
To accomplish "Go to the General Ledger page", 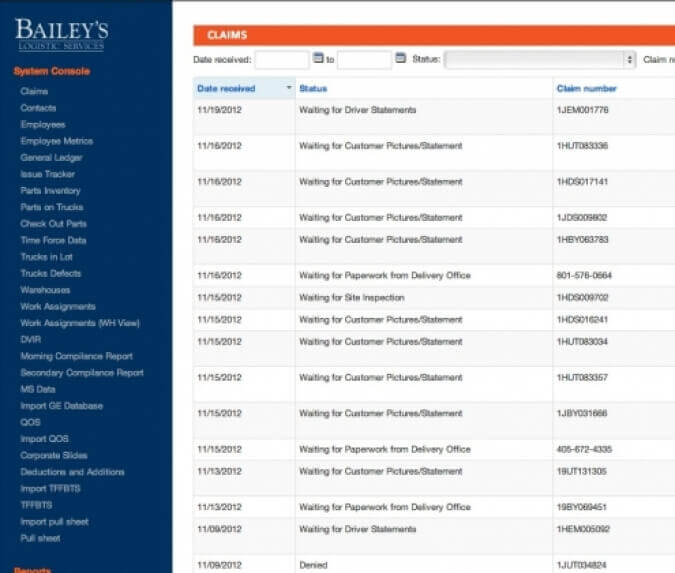I will click(51, 158).
